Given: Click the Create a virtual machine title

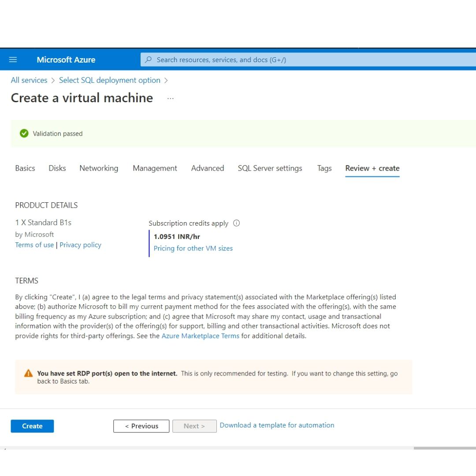Looking at the screenshot, I should click(x=82, y=98).
